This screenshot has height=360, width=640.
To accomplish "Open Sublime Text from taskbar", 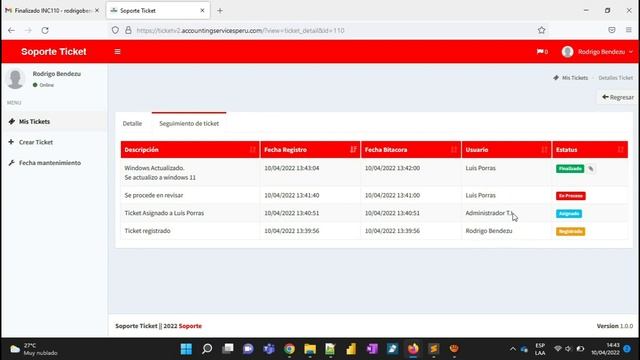I will tap(433, 349).
